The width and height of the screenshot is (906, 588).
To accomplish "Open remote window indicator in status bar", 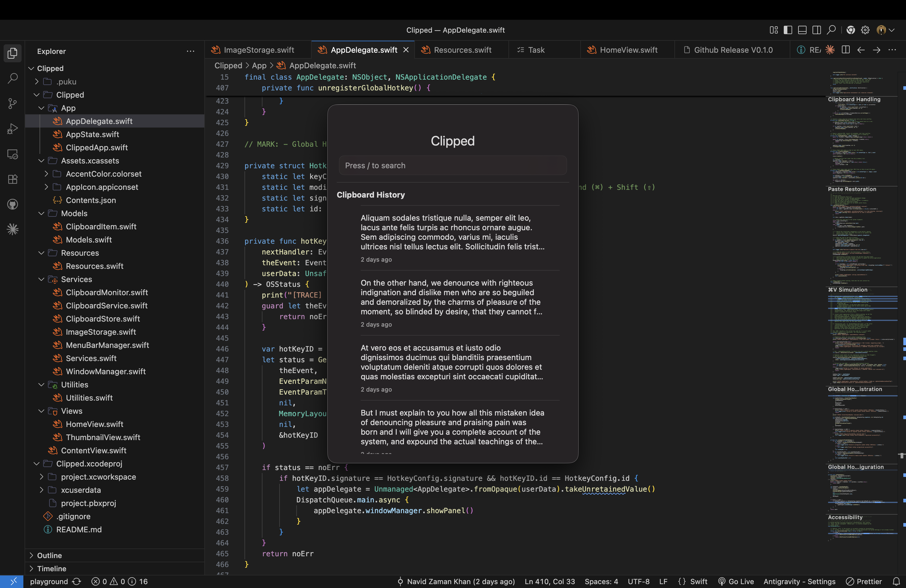I will tap(12, 581).
